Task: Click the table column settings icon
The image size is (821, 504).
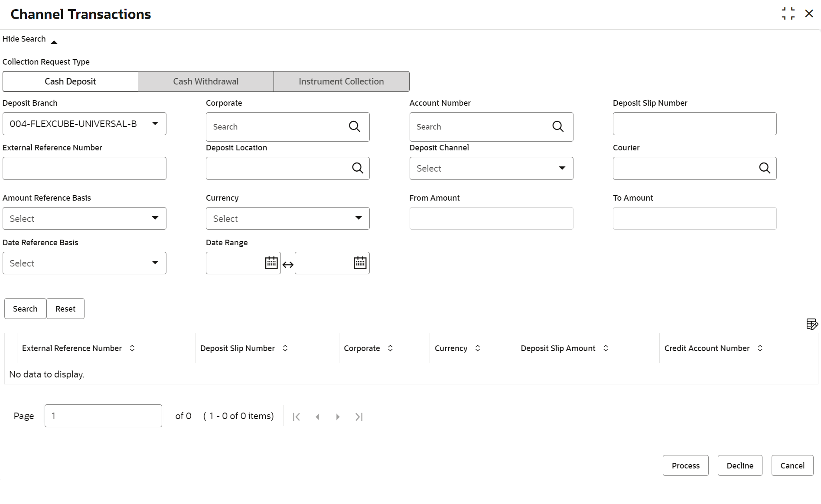Action: [x=811, y=324]
